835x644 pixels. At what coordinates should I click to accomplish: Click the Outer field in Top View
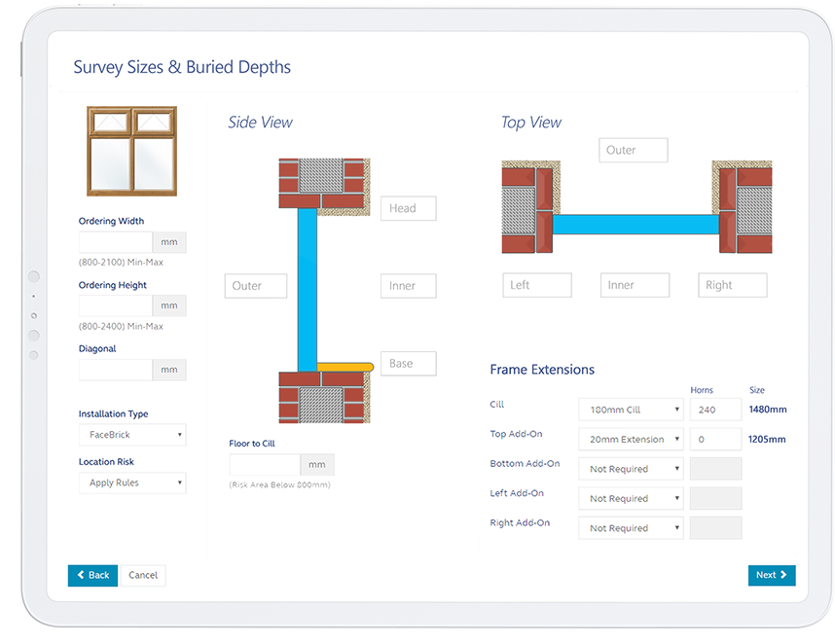click(634, 150)
